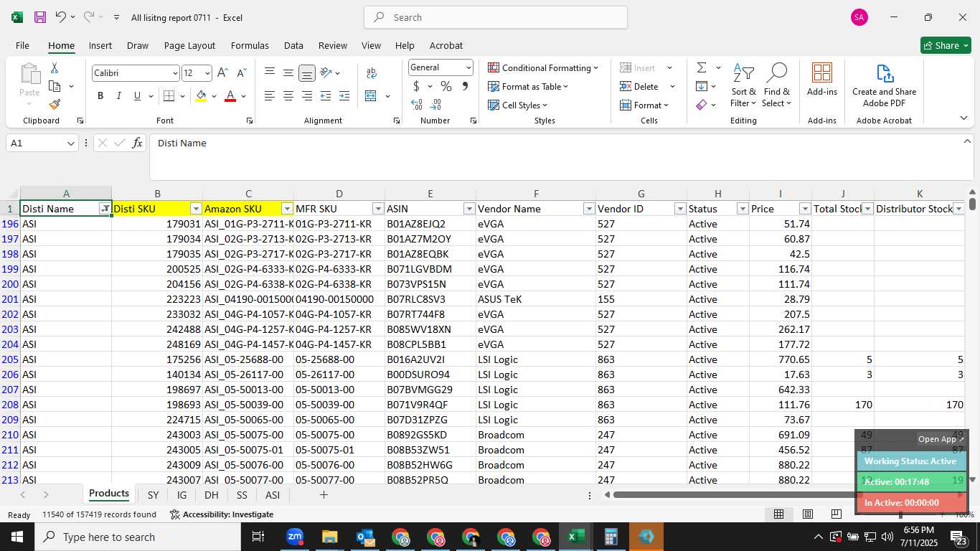
Task: Toggle Underline formatting
Action: tap(137, 96)
